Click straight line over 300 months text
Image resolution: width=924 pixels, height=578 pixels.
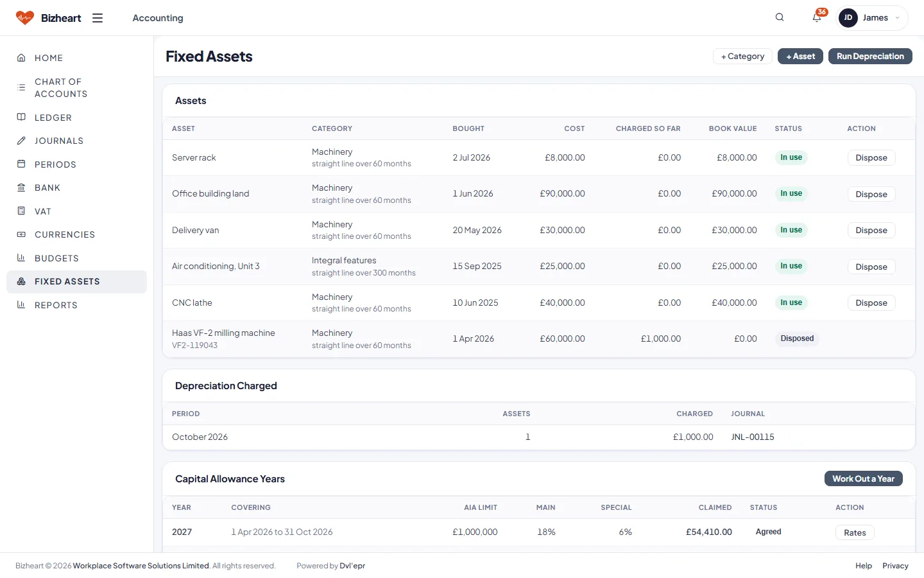coord(364,273)
